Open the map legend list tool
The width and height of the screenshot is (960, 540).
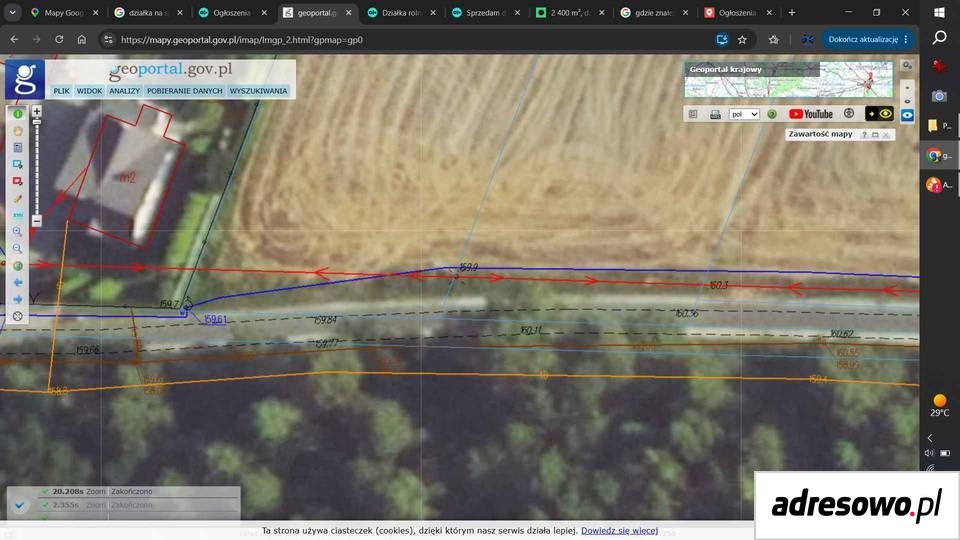(18, 148)
